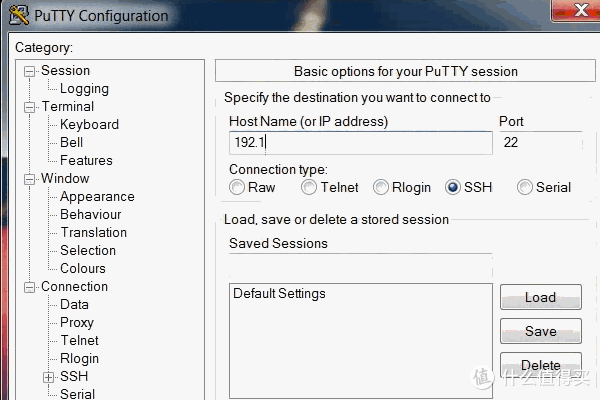600x400 pixels.
Task: Collapse the Window tree node
Action: coord(29,179)
